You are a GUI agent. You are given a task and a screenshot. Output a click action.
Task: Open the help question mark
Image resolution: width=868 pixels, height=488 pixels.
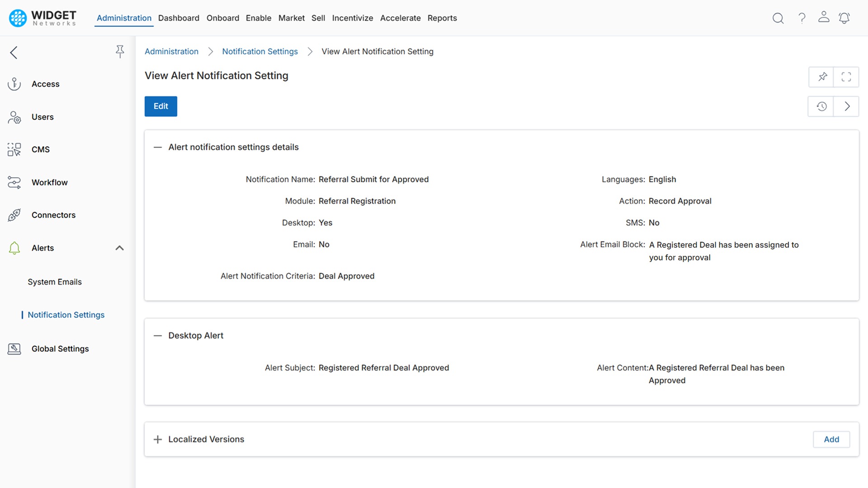click(x=802, y=18)
